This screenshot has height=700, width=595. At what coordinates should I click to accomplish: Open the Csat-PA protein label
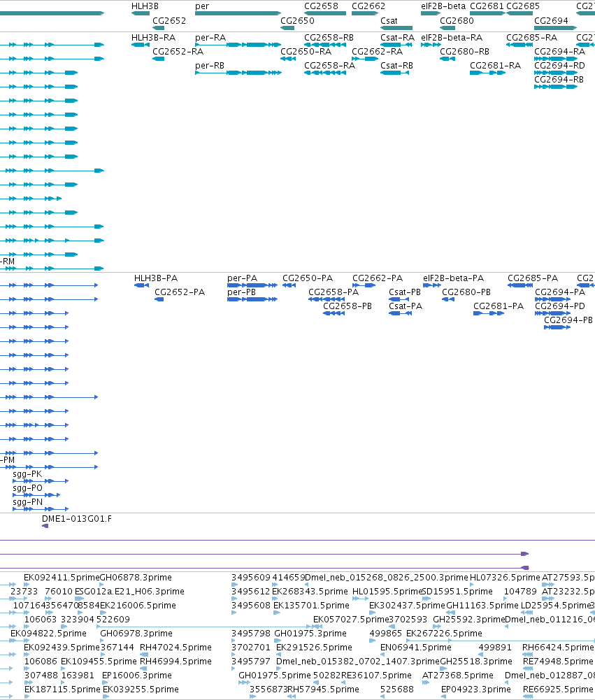[406, 306]
